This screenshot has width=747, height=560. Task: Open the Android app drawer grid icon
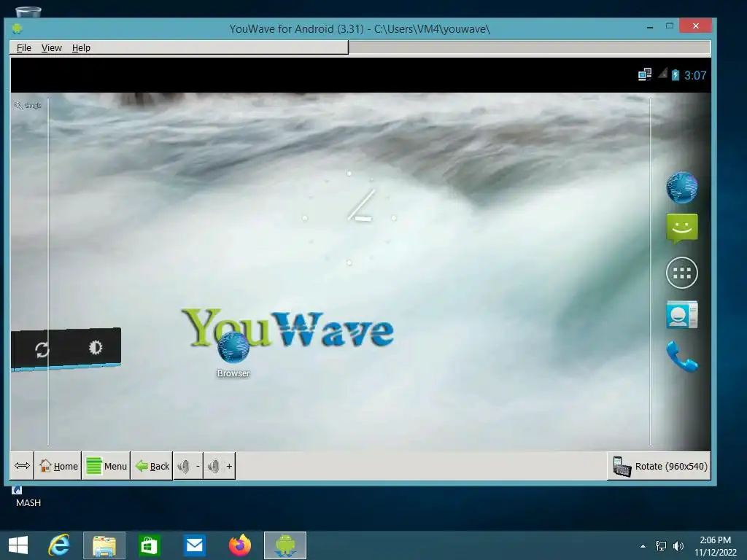pos(682,273)
